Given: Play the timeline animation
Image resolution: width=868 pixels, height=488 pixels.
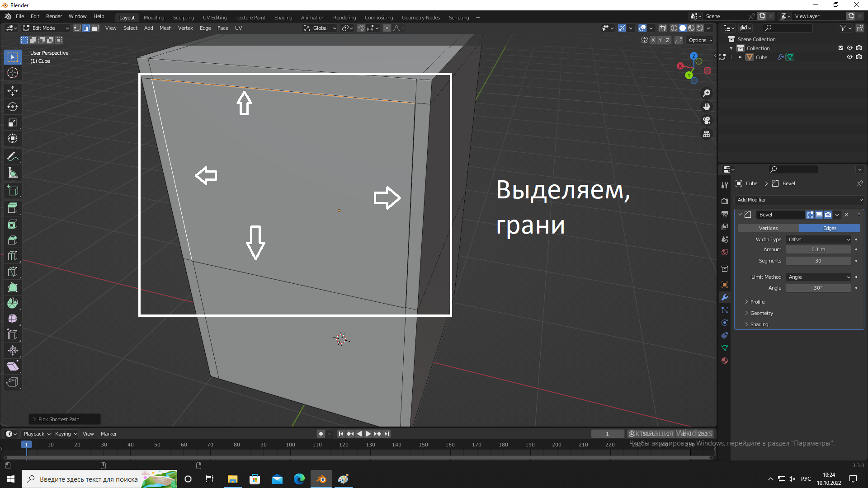Looking at the screenshot, I should click(368, 434).
